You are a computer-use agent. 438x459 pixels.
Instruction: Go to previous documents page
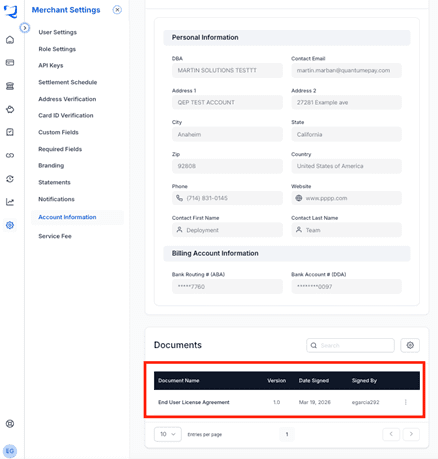click(391, 434)
